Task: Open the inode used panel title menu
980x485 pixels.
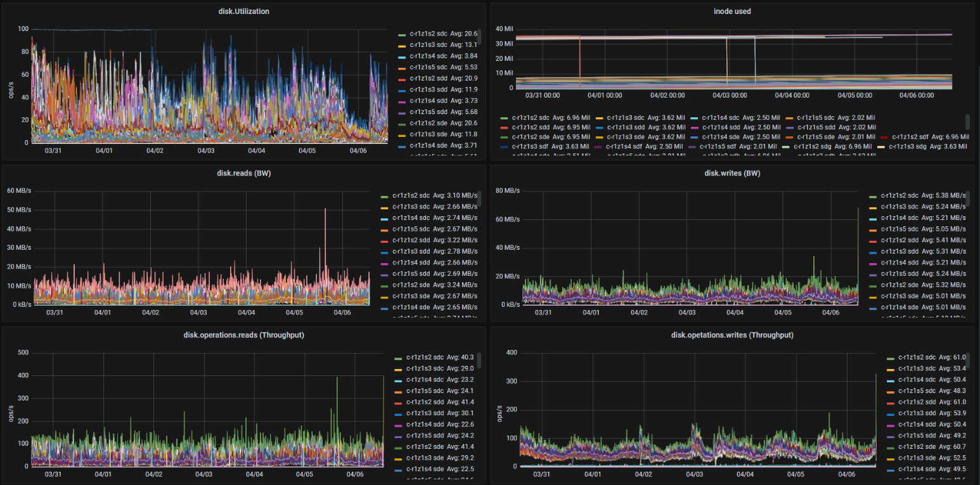Action: pyautogui.click(x=732, y=11)
